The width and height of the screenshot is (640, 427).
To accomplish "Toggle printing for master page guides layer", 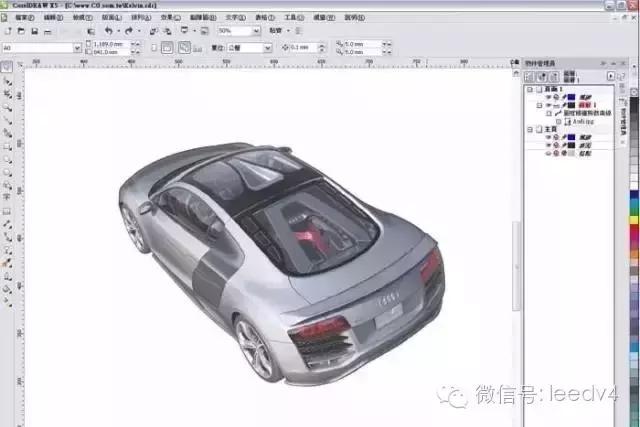I will (x=556, y=137).
